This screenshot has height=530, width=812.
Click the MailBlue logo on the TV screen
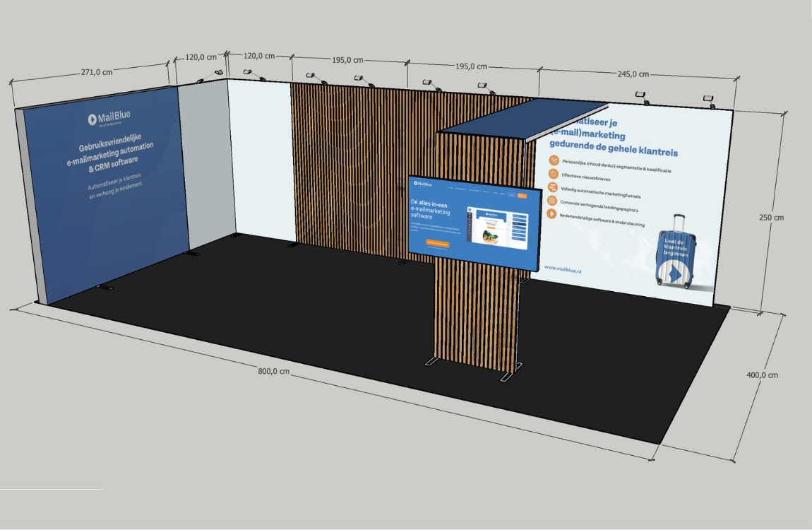[x=422, y=184]
